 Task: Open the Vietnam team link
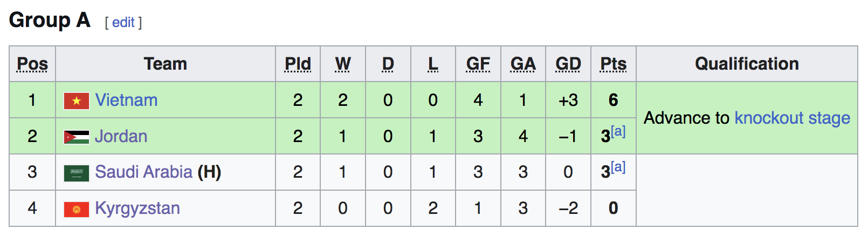126,100
